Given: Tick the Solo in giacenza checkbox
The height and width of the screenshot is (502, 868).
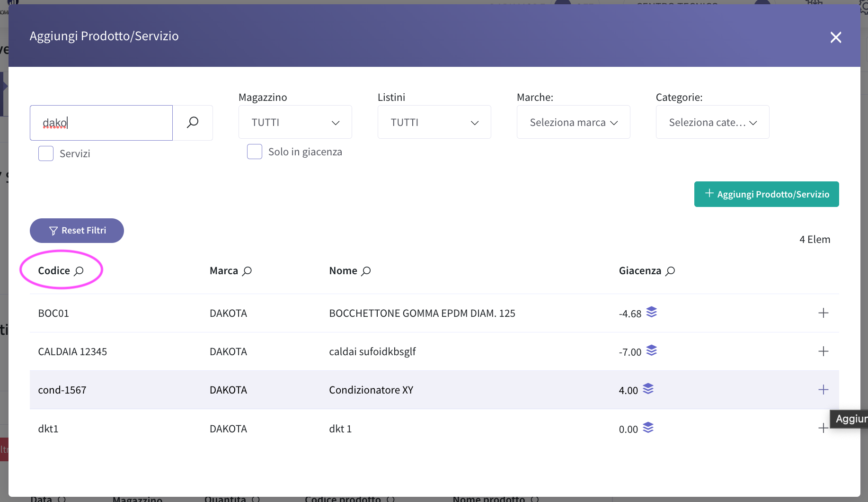Looking at the screenshot, I should click(x=255, y=152).
